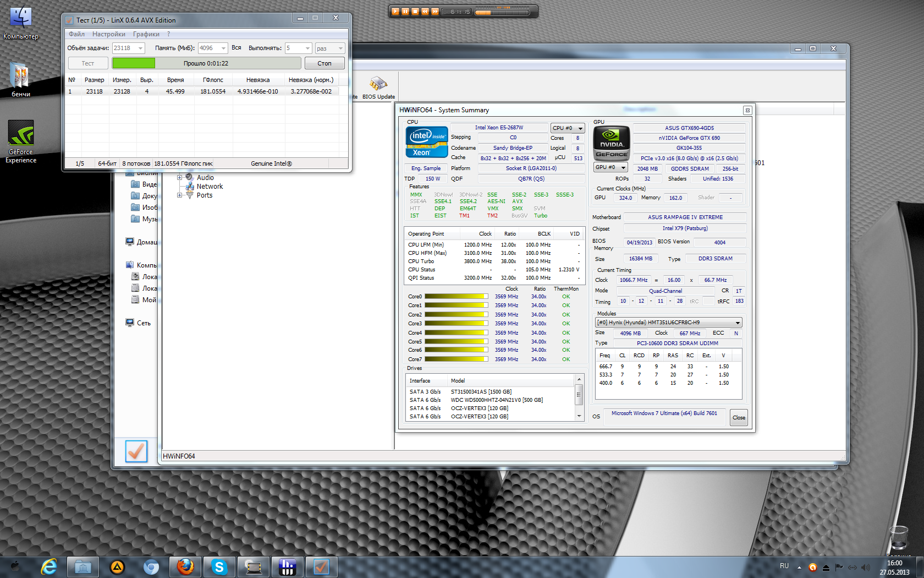924x578 pixels.
Task: Adjust the orange volume bar in media widget
Action: (x=502, y=12)
